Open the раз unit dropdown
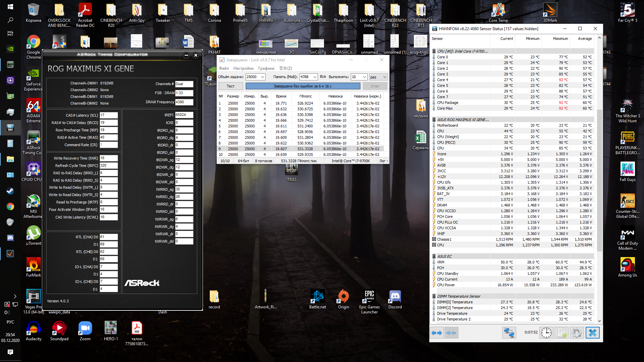 (x=384, y=77)
